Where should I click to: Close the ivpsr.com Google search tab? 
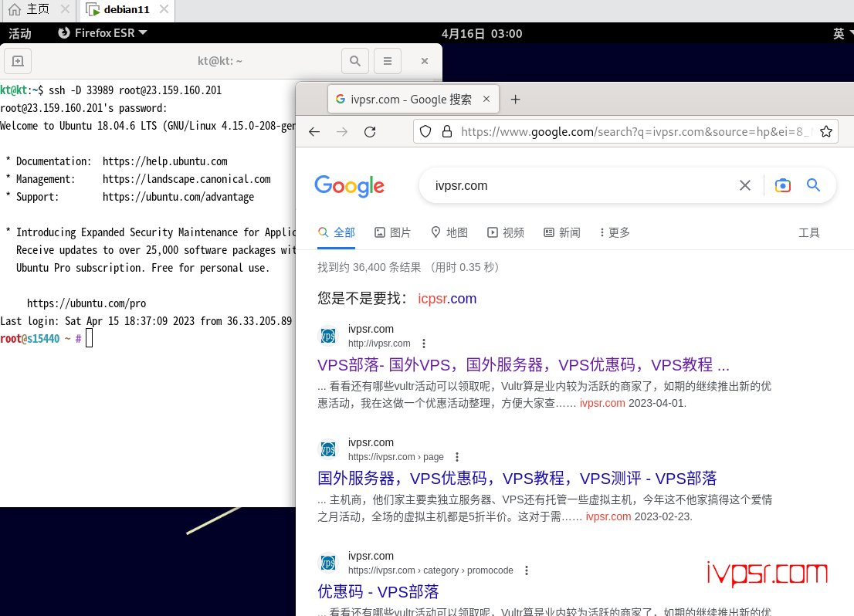pyautogui.click(x=486, y=99)
